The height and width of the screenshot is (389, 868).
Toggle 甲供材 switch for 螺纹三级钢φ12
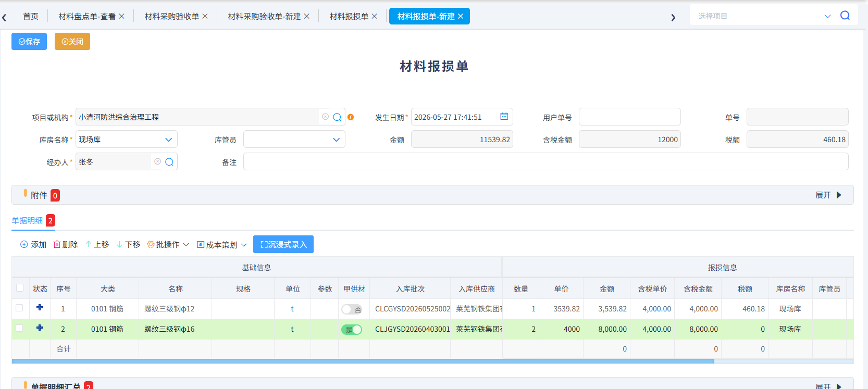tap(352, 309)
